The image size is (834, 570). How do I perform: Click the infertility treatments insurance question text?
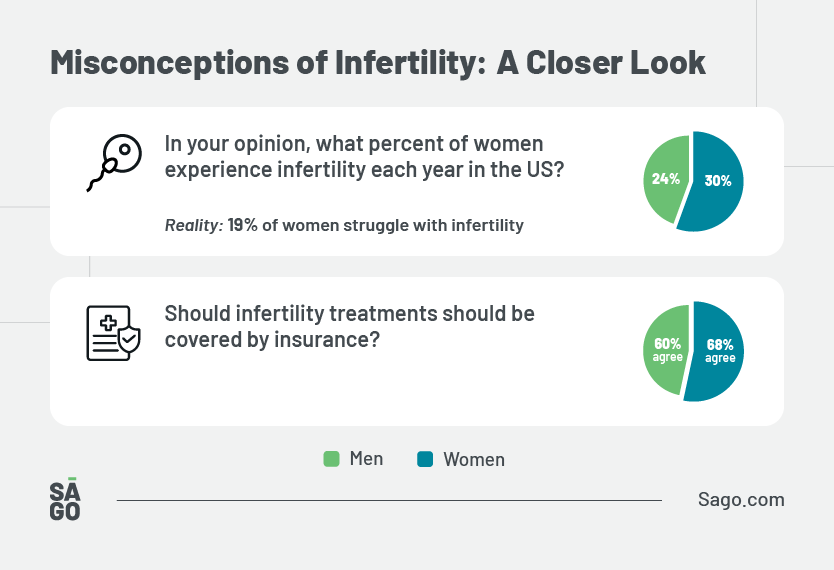tap(350, 326)
